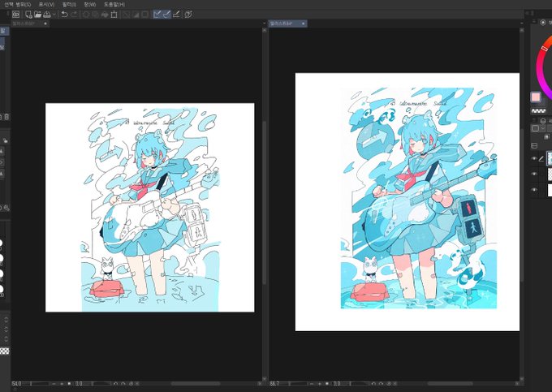The image size is (552, 392).
Task: Zoom out on the right canvas
Action: tap(312, 384)
